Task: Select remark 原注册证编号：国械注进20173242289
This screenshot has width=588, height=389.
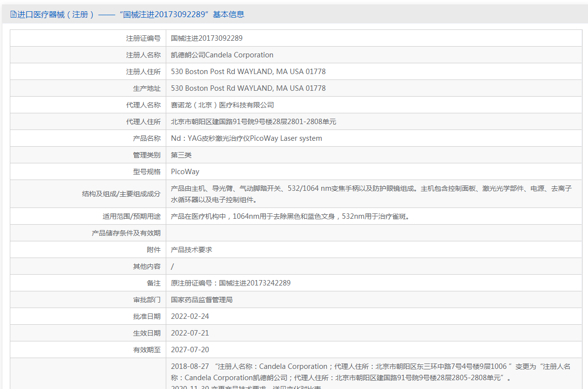Action: [230, 283]
